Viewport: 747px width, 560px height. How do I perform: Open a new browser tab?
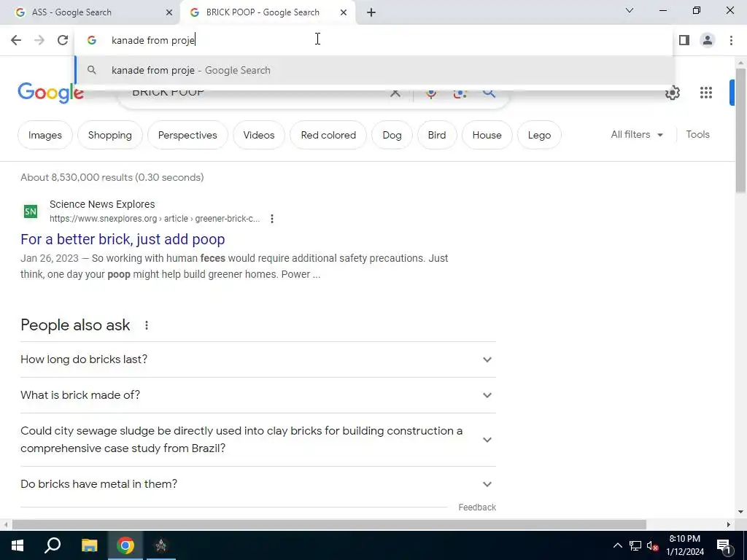coord(371,12)
